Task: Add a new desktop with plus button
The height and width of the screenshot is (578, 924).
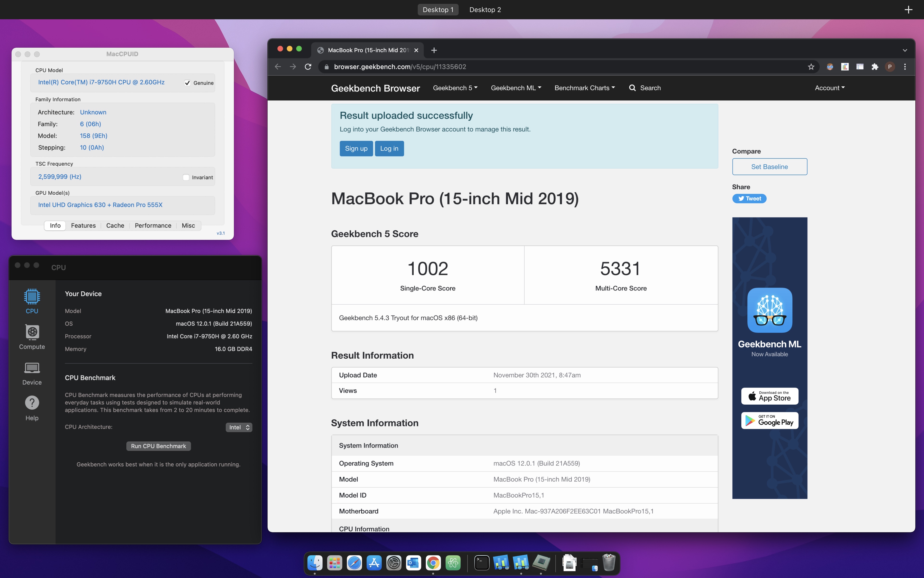Action: (908, 10)
